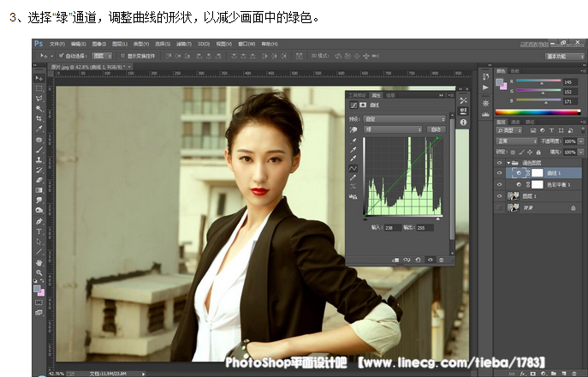
Task: Open the 文件(F) menu
Action: 57,44
